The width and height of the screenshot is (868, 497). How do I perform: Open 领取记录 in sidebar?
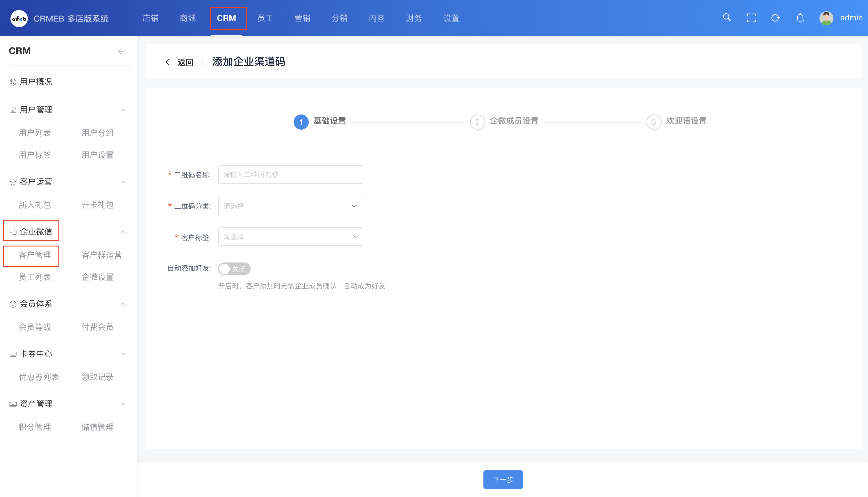(98, 377)
